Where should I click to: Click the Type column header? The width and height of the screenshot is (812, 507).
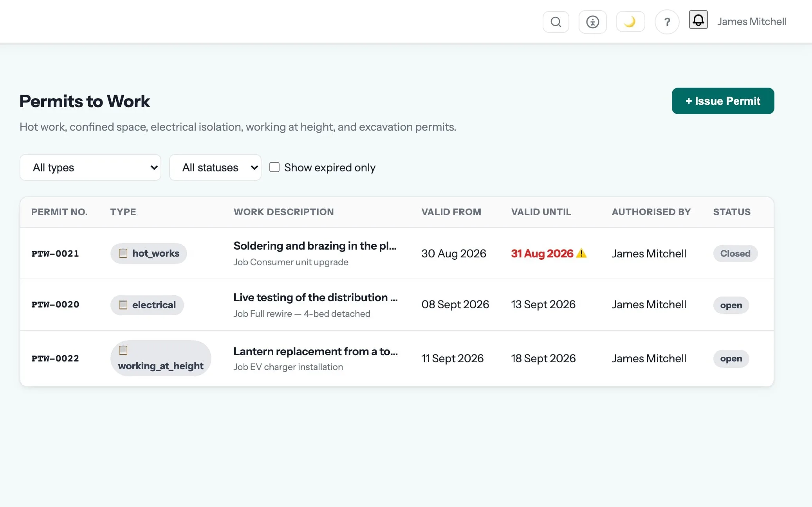[123, 212]
